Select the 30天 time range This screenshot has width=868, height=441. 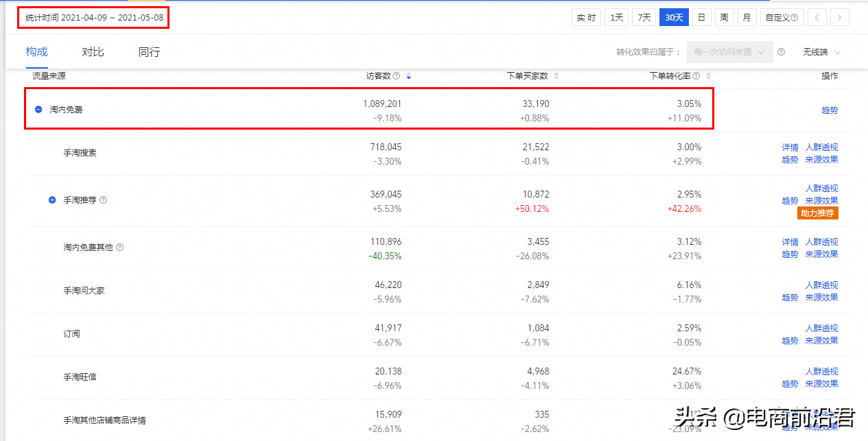click(674, 18)
